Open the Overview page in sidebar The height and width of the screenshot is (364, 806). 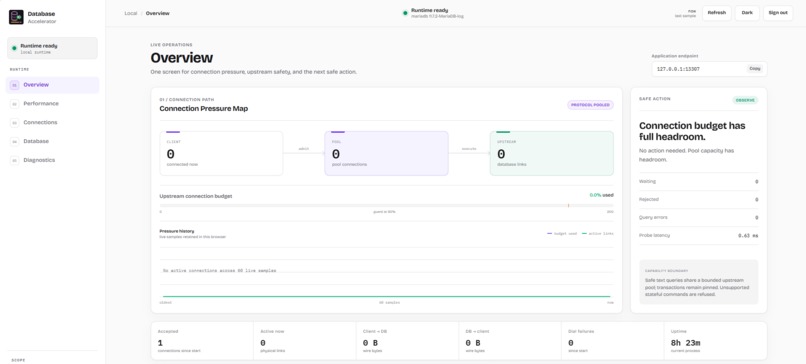pos(52,85)
